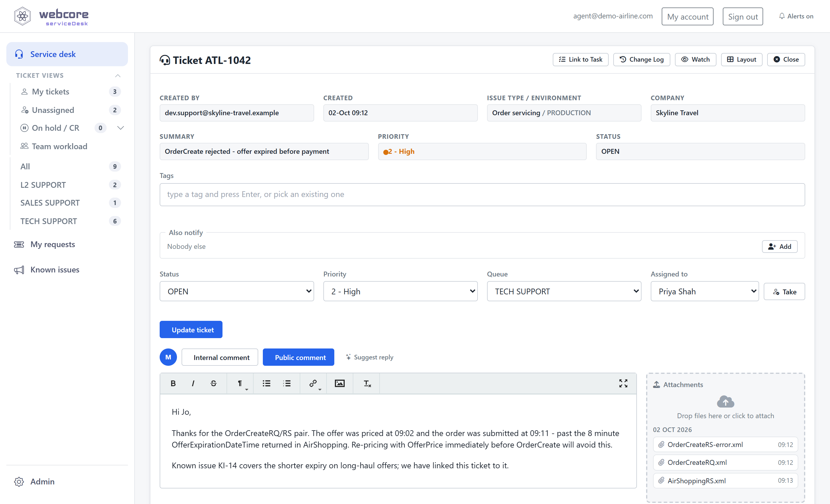This screenshot has height=504, width=830.
Task: Switch to Internal comment tab
Action: [220, 357]
